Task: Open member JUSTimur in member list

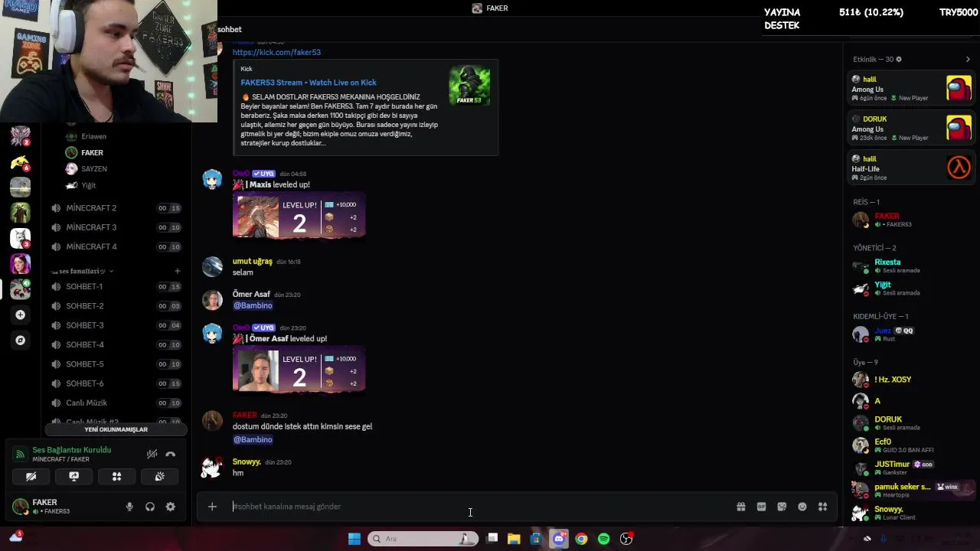Action: point(911,468)
